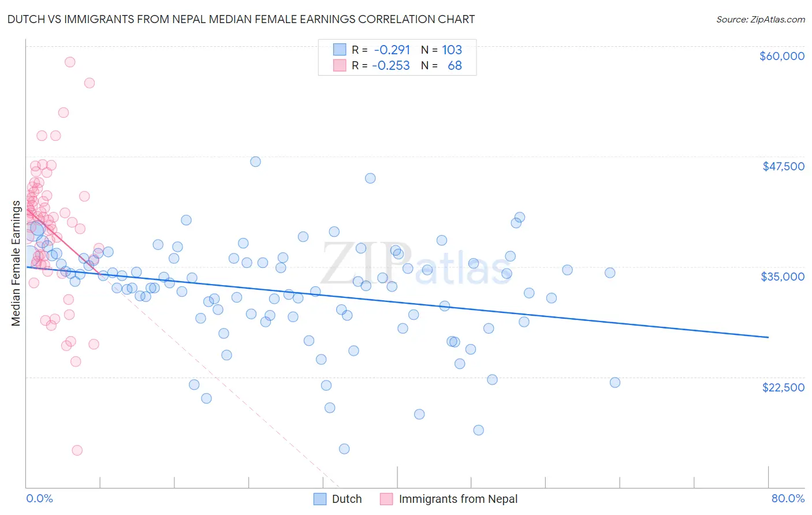Click the ZIPatlas watermark in chart center

pyautogui.click(x=416, y=264)
